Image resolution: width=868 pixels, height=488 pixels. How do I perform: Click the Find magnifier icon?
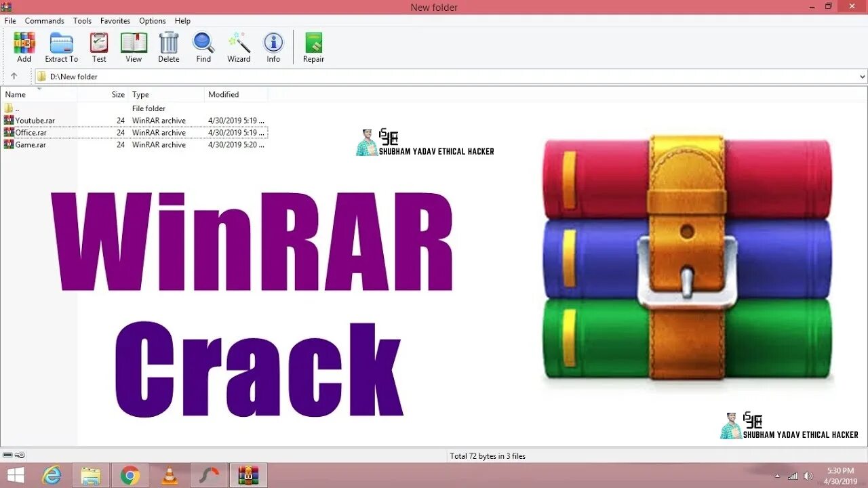point(203,43)
